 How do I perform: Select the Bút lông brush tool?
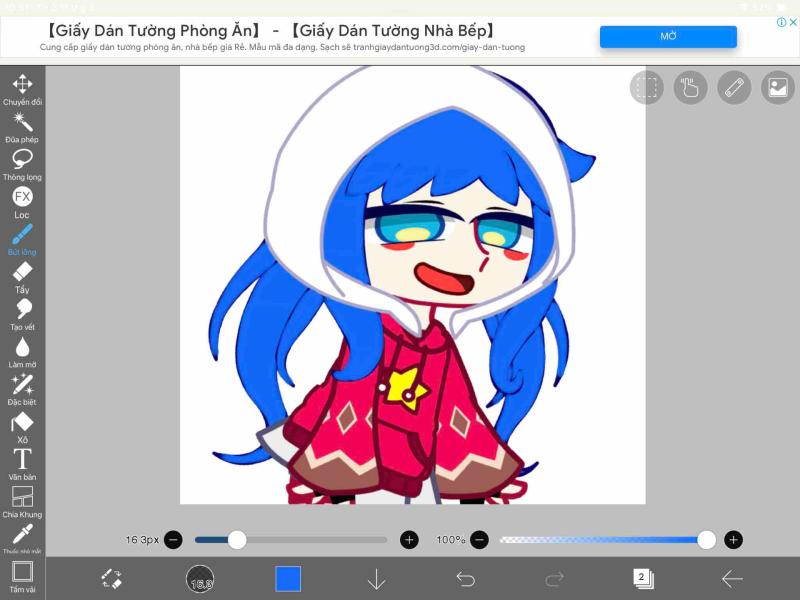tap(22, 237)
